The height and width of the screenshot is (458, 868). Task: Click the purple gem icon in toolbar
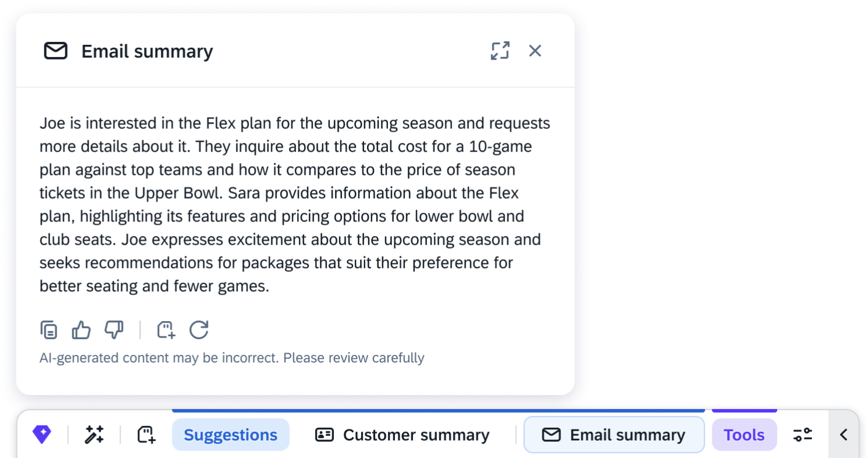tap(42, 435)
